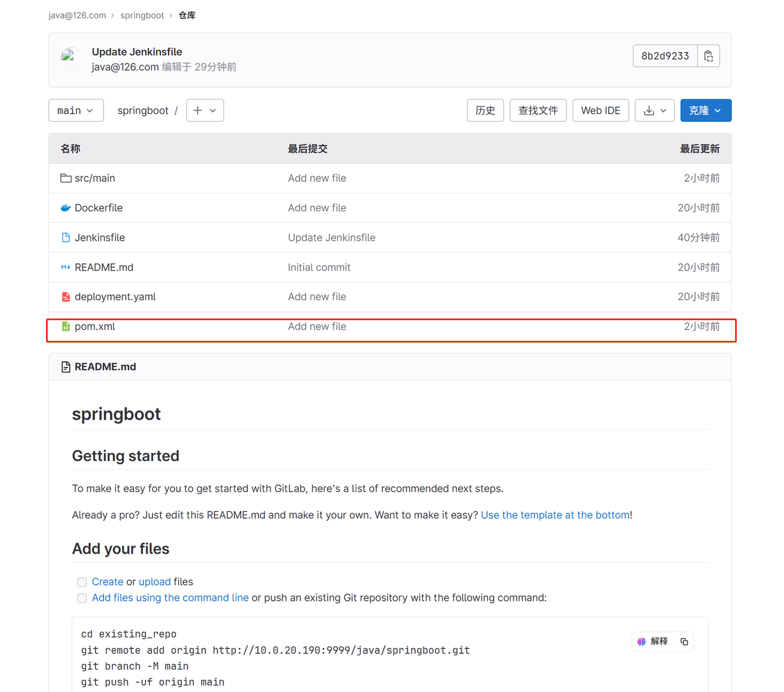Click the src/main folder icon

(x=66, y=178)
